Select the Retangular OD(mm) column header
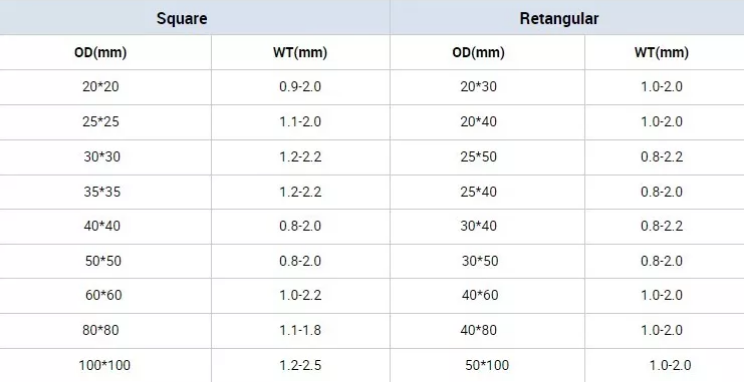The width and height of the screenshot is (744, 390). tap(478, 52)
